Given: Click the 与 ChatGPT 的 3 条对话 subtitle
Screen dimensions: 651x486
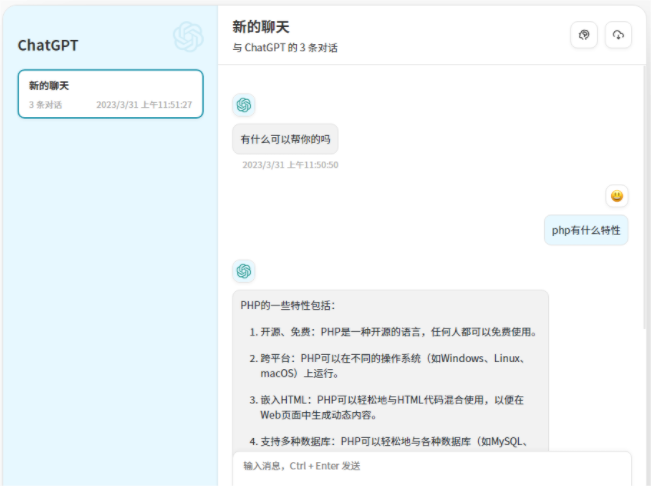Looking at the screenshot, I should click(284, 47).
